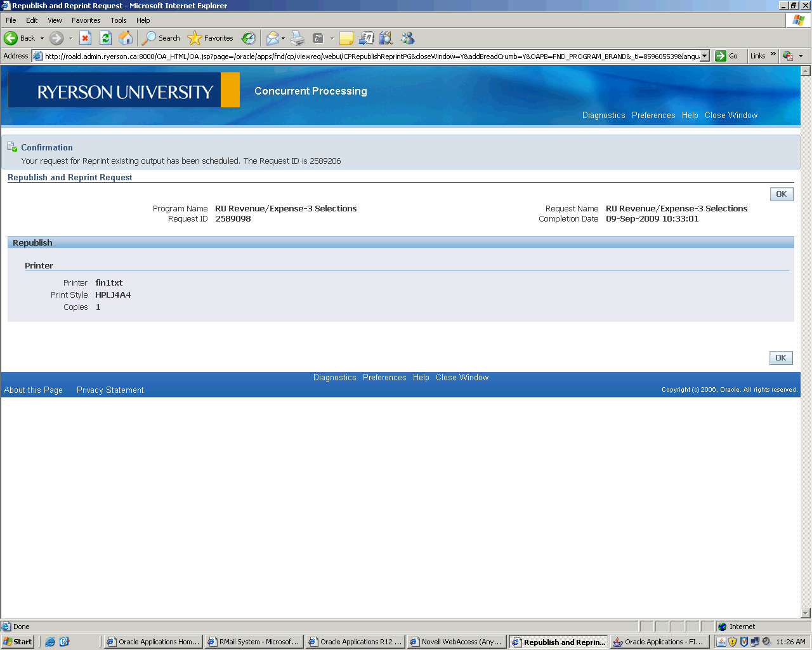Open the Mail toolbar icon
This screenshot has height=650, width=812.
click(272, 38)
